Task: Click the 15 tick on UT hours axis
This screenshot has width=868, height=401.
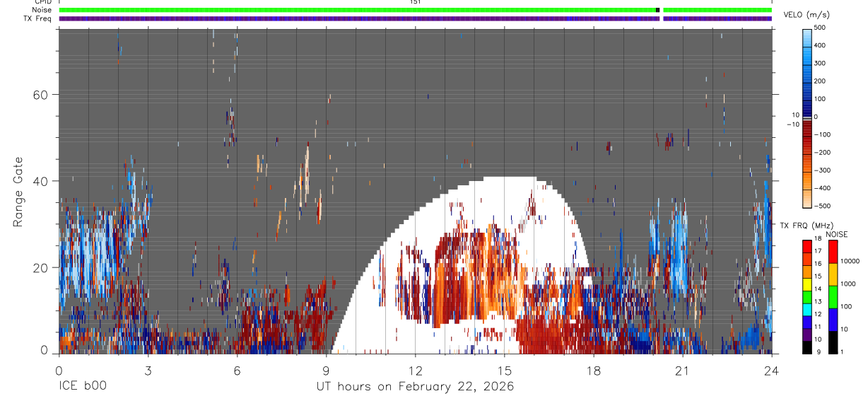Action: 504,370
